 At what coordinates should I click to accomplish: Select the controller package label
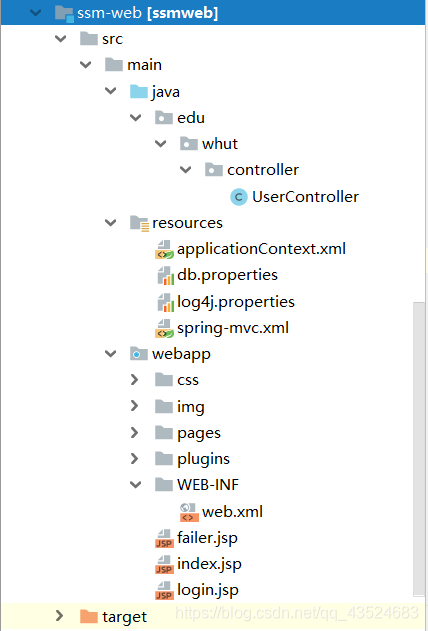[x=263, y=170]
